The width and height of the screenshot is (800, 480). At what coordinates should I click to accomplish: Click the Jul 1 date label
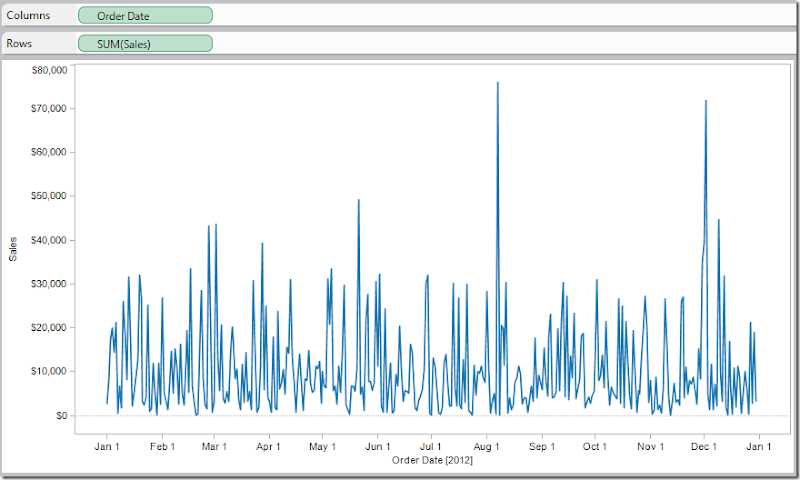431,446
